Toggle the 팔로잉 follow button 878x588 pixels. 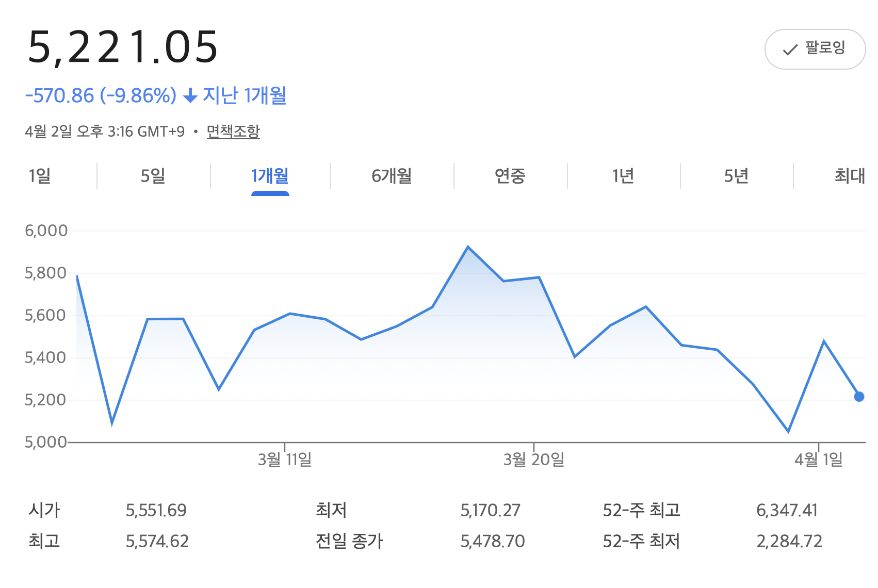815,49
